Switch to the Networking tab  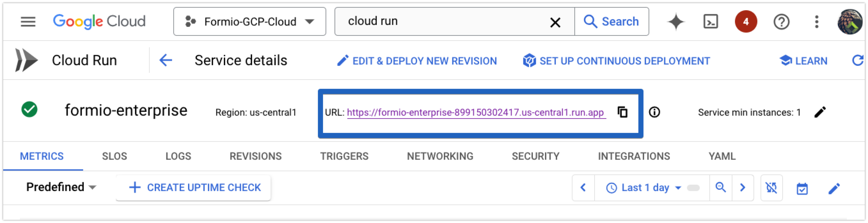point(440,156)
